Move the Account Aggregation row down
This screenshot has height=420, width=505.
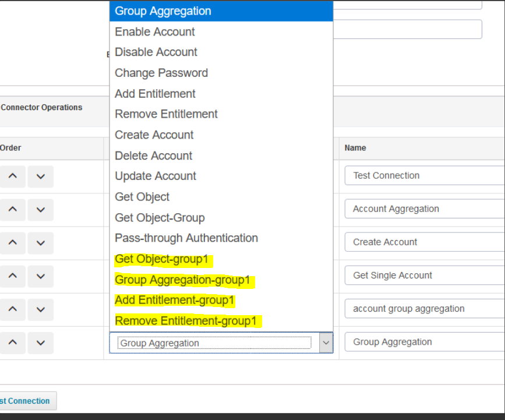(40, 210)
